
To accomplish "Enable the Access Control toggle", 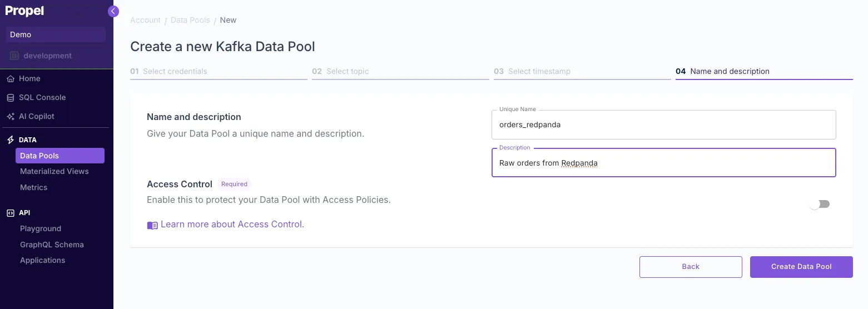I will [x=820, y=204].
